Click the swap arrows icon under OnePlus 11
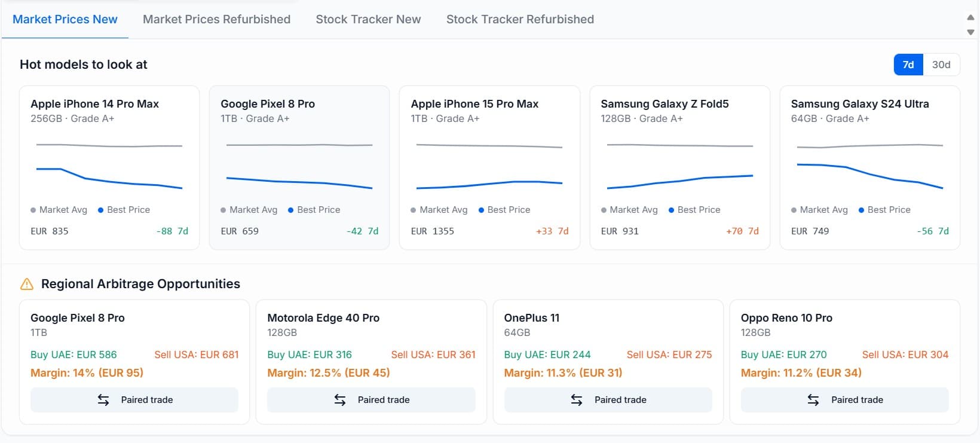Viewport: 980px width, 443px height. (577, 400)
